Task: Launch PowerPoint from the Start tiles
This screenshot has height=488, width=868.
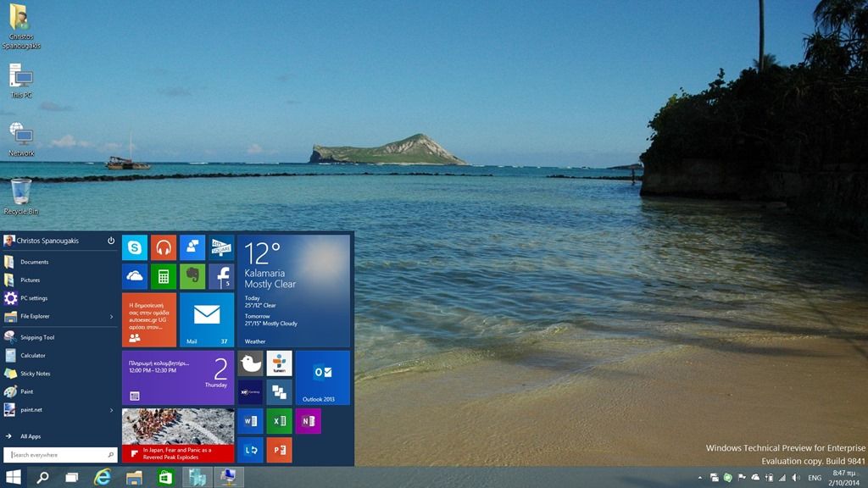Action: click(x=279, y=450)
